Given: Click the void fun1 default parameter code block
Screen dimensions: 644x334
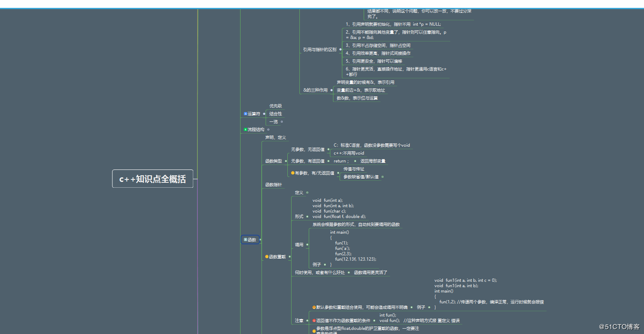Looking at the screenshot, I should [489, 293].
